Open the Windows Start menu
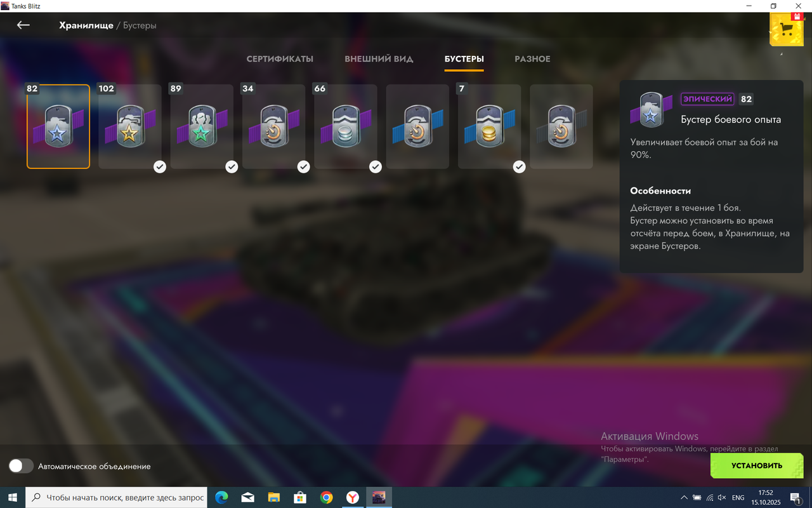This screenshot has width=812, height=508. pyautogui.click(x=13, y=498)
